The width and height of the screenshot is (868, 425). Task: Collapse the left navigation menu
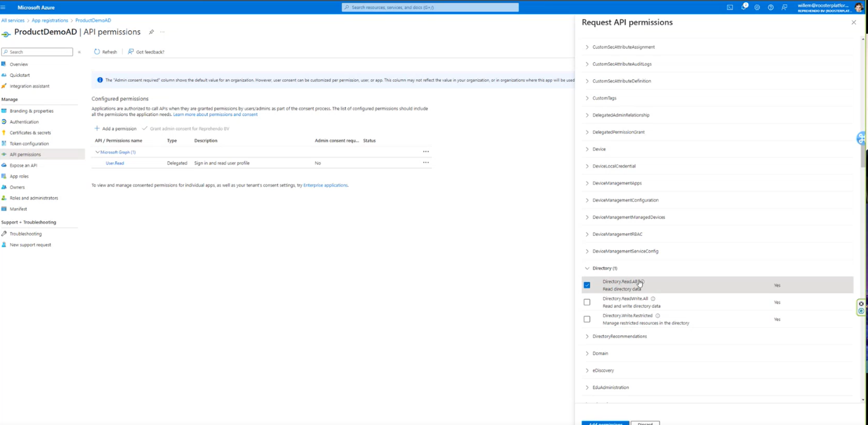[x=79, y=52]
